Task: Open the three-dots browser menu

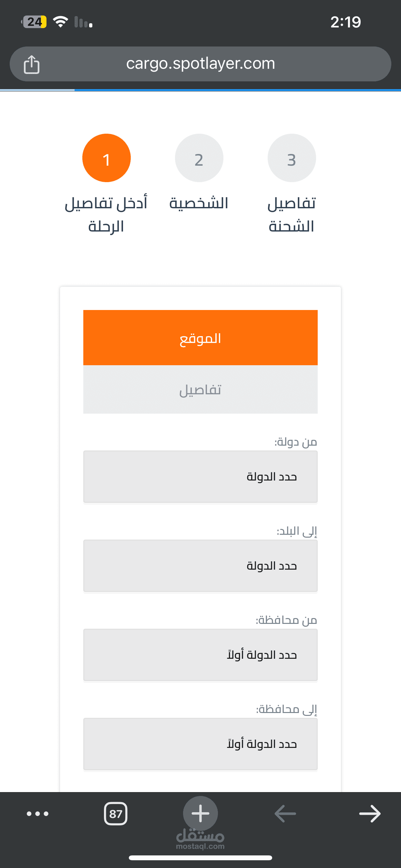Action: (x=37, y=814)
